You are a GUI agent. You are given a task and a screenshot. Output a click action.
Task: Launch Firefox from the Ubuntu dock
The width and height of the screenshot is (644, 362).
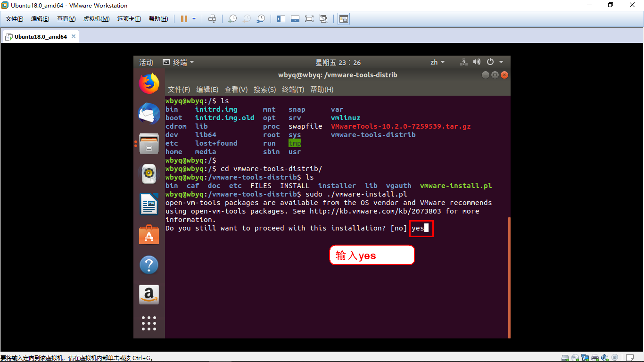[149, 84]
